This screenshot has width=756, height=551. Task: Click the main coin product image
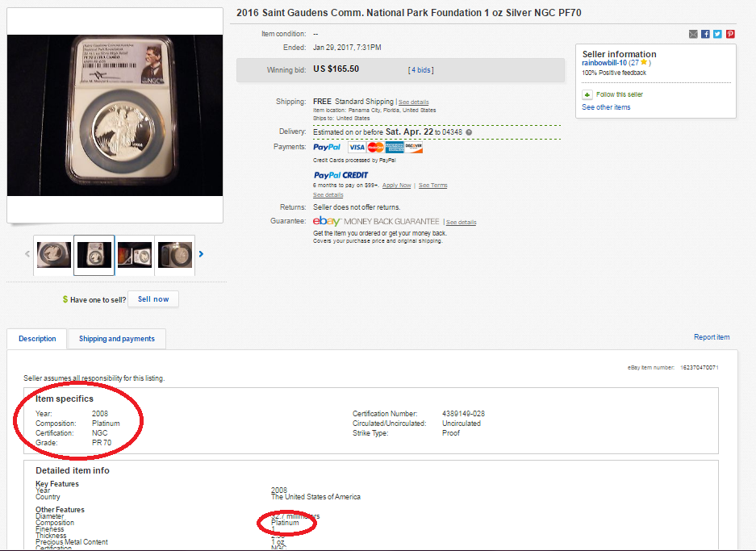click(x=115, y=115)
